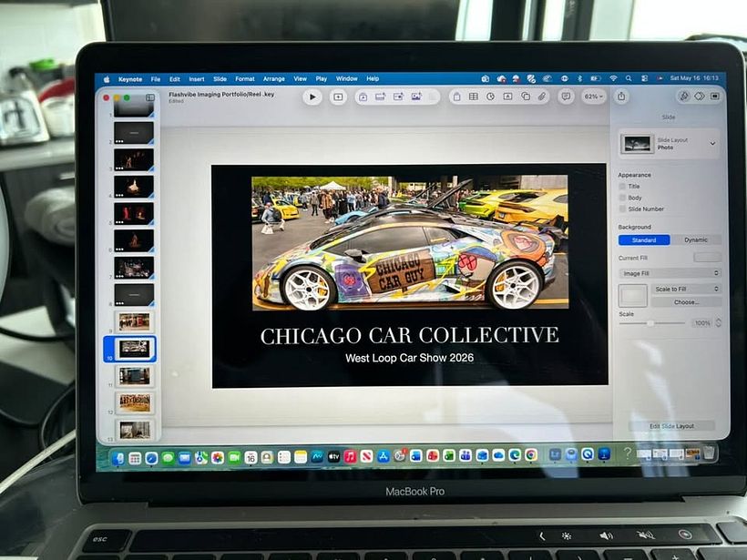Open the File menu

[155, 79]
